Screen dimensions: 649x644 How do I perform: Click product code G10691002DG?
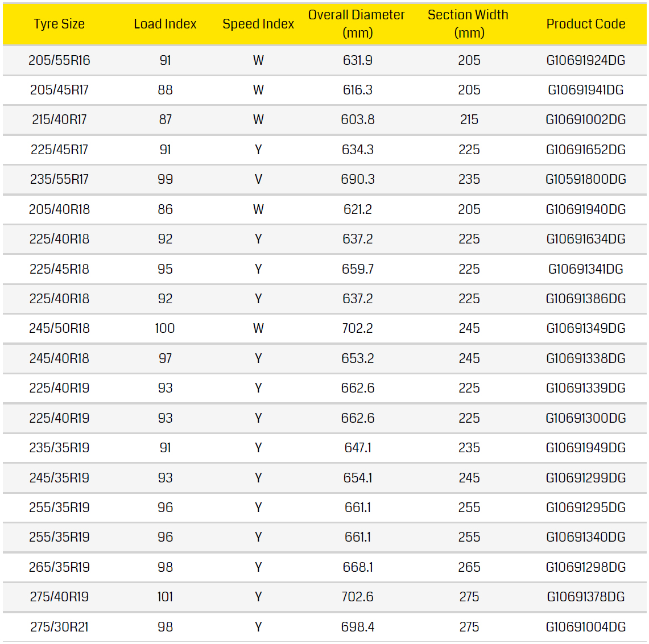[585, 119]
